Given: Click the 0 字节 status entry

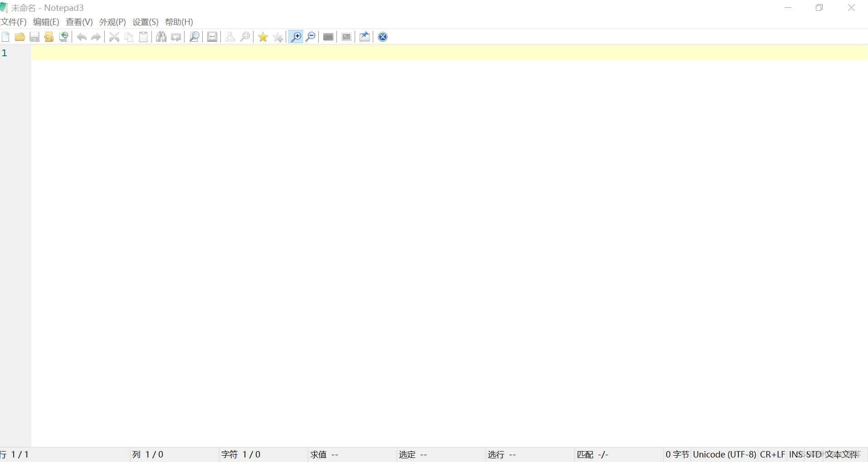Looking at the screenshot, I should pos(678,454).
